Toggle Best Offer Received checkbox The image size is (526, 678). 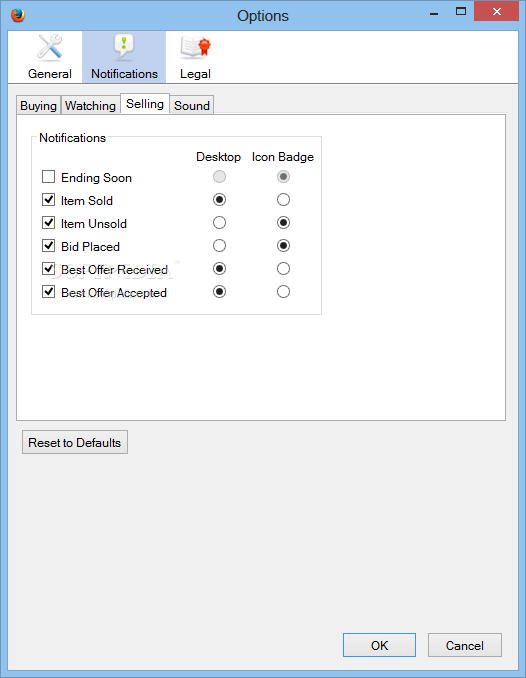(x=48, y=269)
